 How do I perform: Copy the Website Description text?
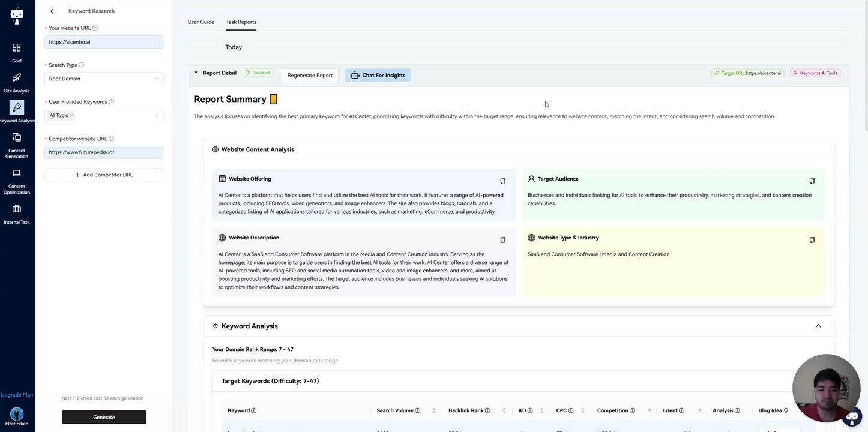[x=503, y=240]
